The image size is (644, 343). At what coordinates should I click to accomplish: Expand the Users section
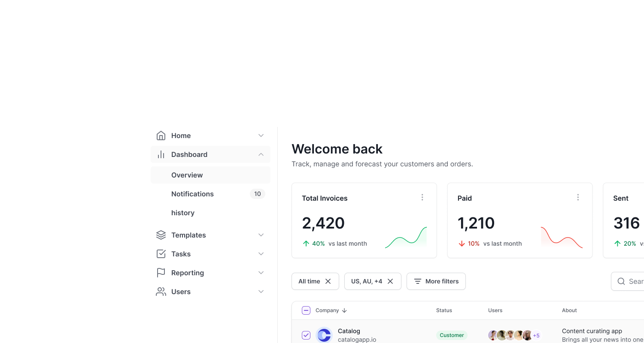click(261, 291)
